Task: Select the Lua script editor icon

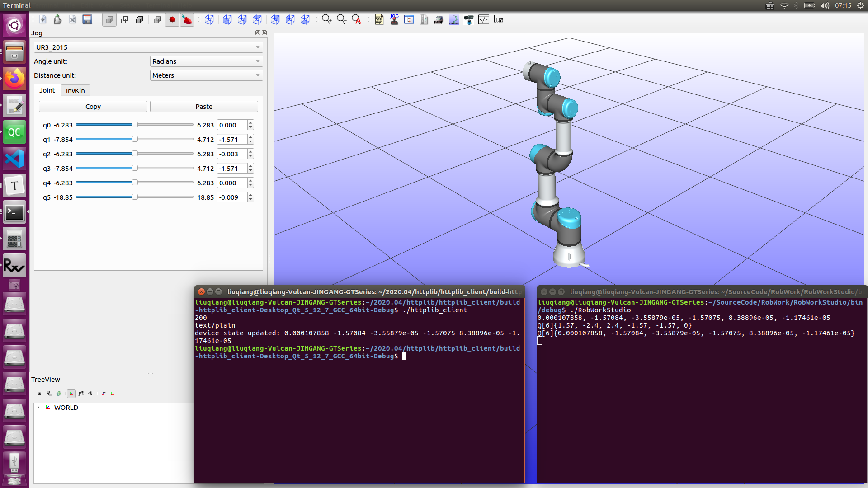Action: click(498, 19)
